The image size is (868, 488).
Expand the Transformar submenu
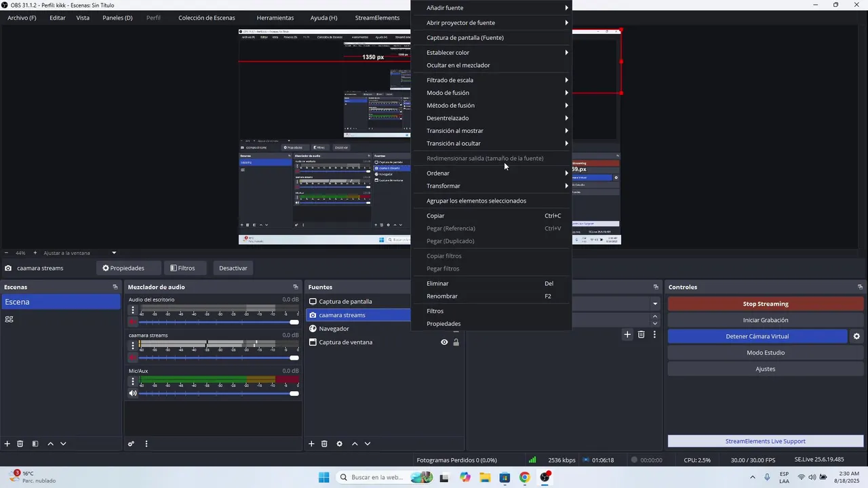pos(492,186)
